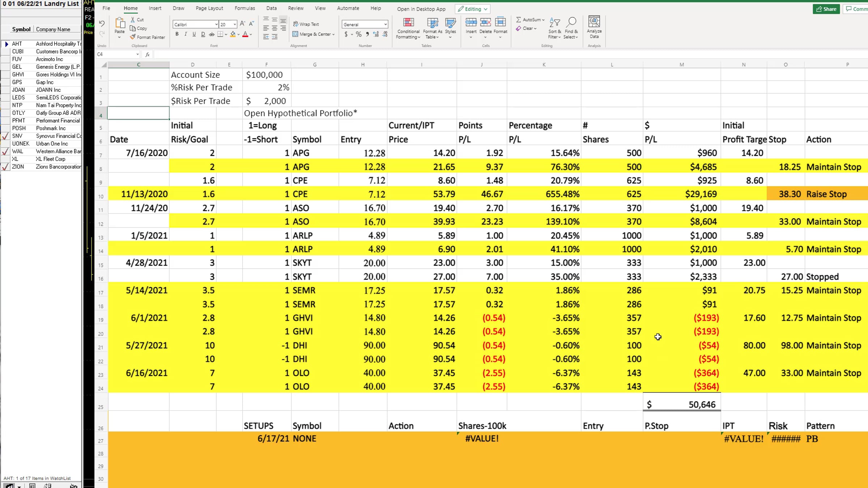868x488 pixels.
Task: Click the Symbol column header in watchlist
Action: 21,29
